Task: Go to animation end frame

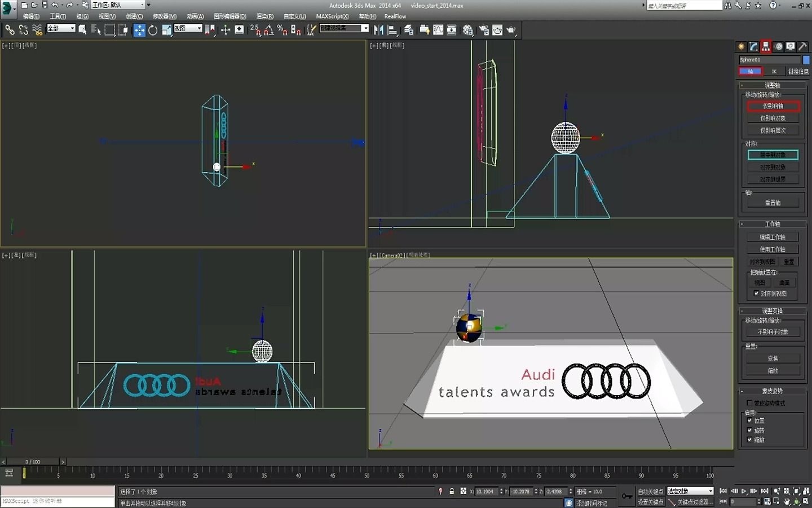Action: click(765, 491)
